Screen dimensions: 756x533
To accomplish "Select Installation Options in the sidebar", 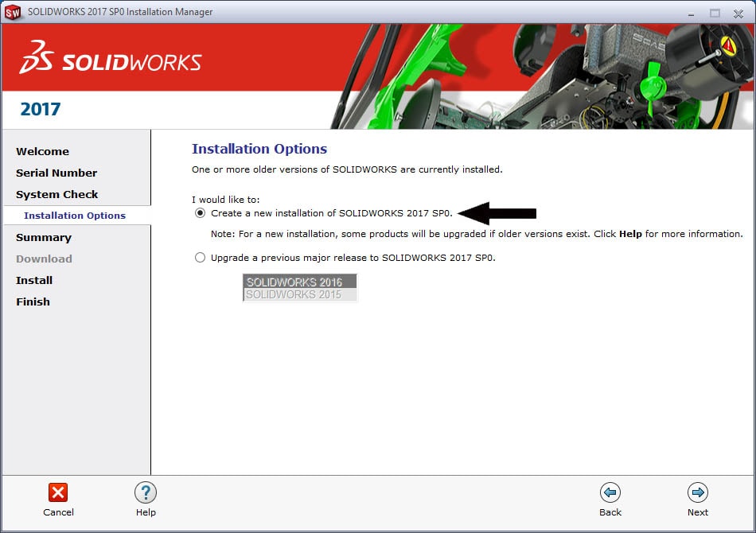I will tap(75, 216).
